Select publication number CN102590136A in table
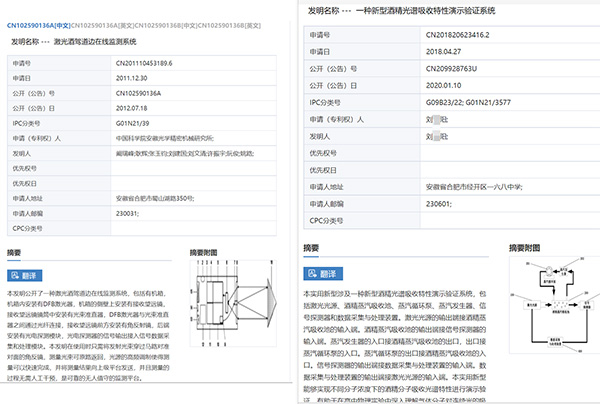600x404 pixels. click(x=138, y=93)
